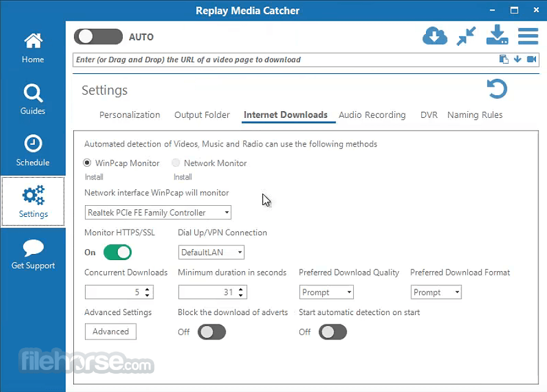
Task: Switch to Output Folder tab
Action: pyautogui.click(x=202, y=115)
